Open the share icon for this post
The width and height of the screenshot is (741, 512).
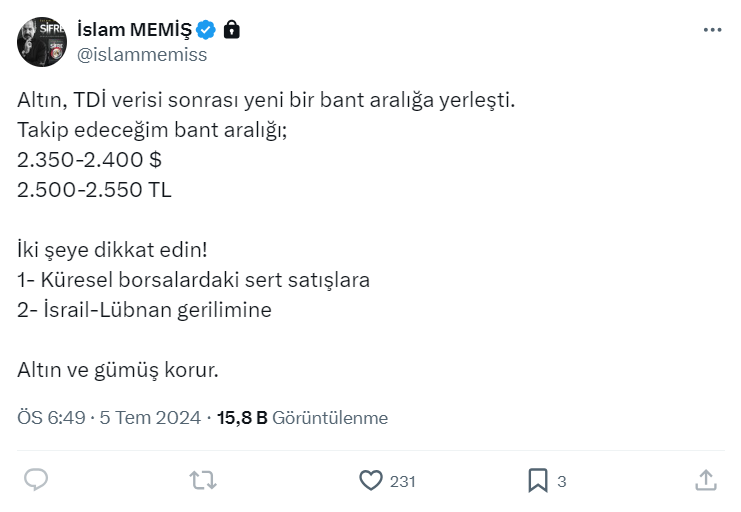click(705, 480)
